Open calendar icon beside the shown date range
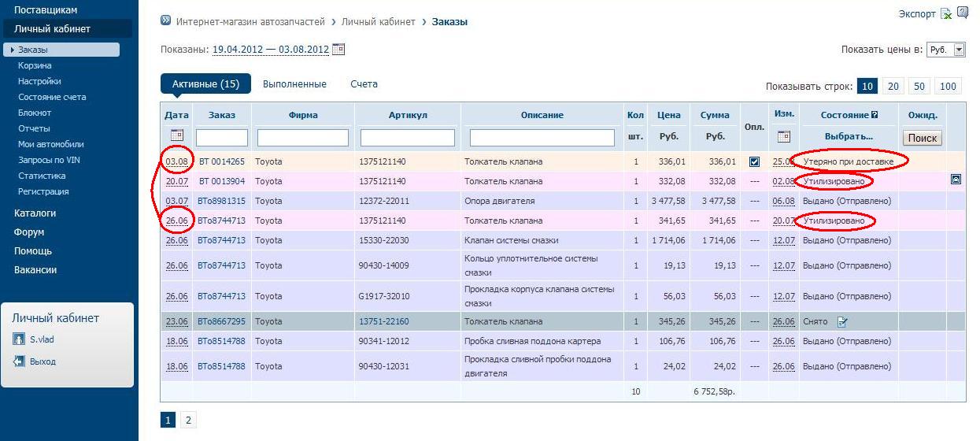Image resolution: width=980 pixels, height=441 pixels. click(338, 50)
